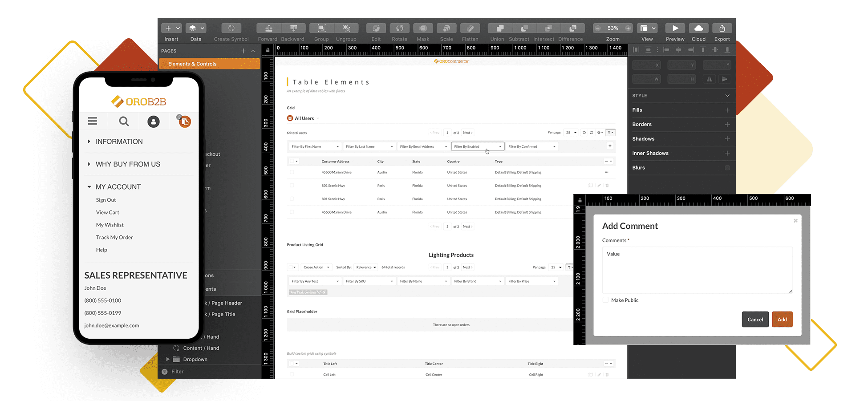The height and width of the screenshot is (401, 868).
Task: Open the Filter By Email Address dropdown
Action: [x=424, y=146]
